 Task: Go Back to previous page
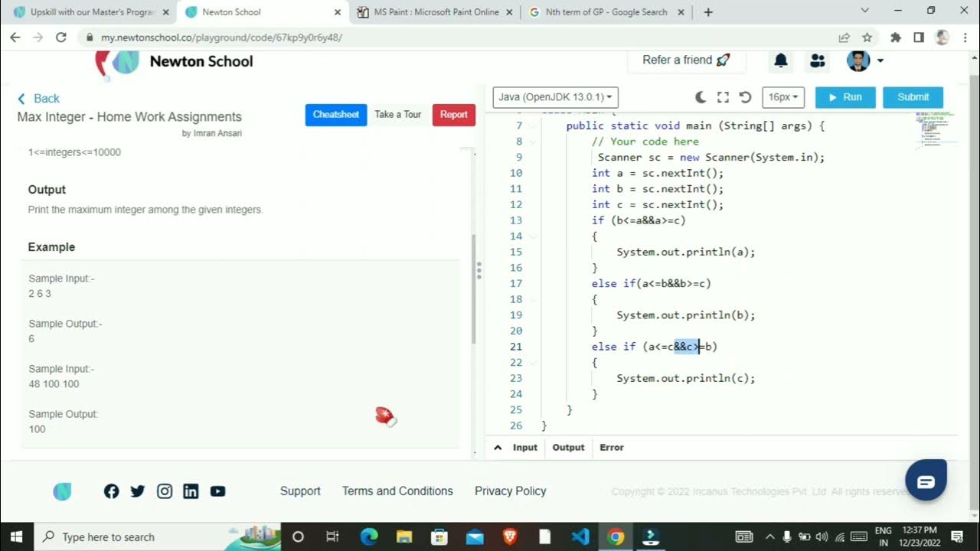[38, 98]
